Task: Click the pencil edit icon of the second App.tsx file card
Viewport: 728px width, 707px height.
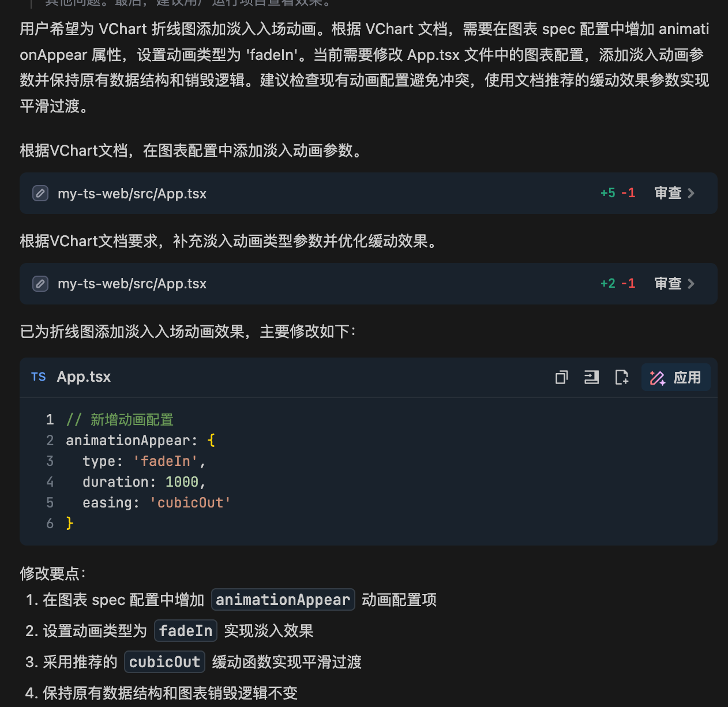Action: click(x=40, y=284)
